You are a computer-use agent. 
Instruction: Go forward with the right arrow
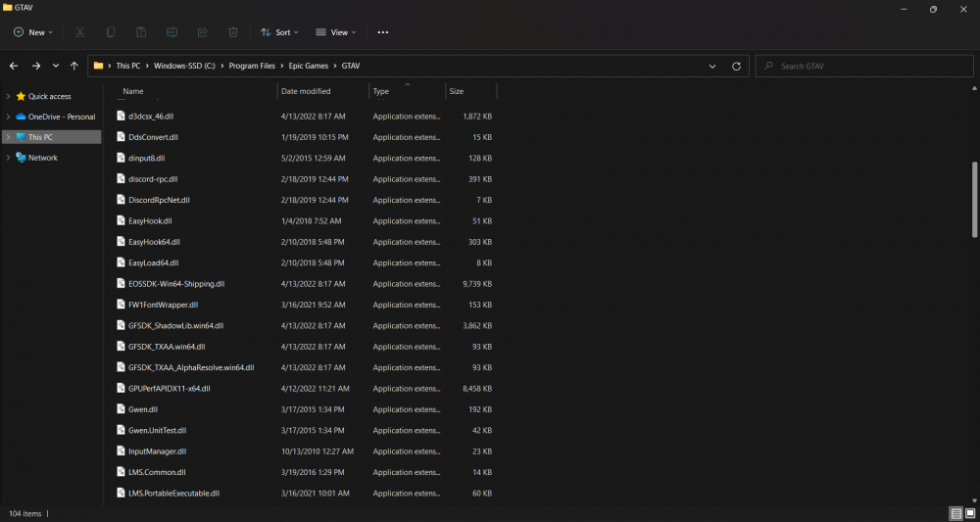35,66
